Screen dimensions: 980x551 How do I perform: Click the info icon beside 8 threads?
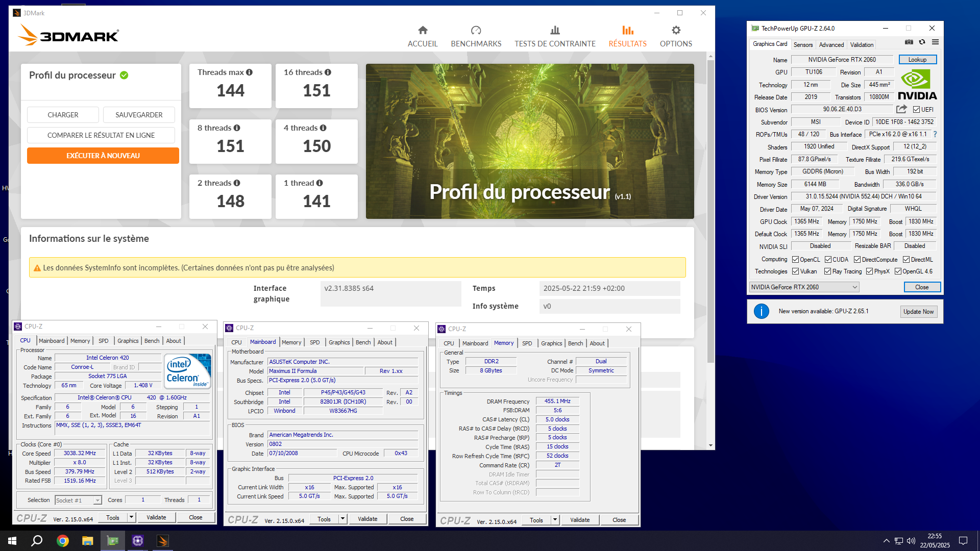pyautogui.click(x=237, y=128)
